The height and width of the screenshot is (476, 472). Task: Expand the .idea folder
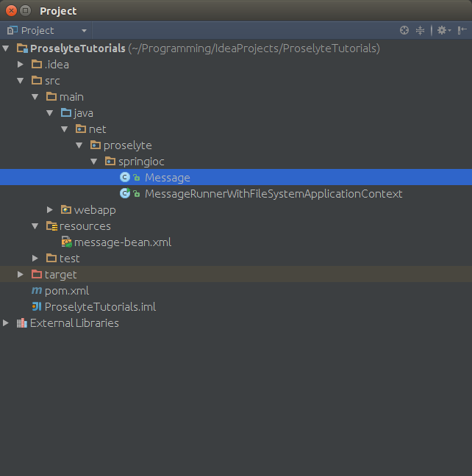click(x=21, y=65)
